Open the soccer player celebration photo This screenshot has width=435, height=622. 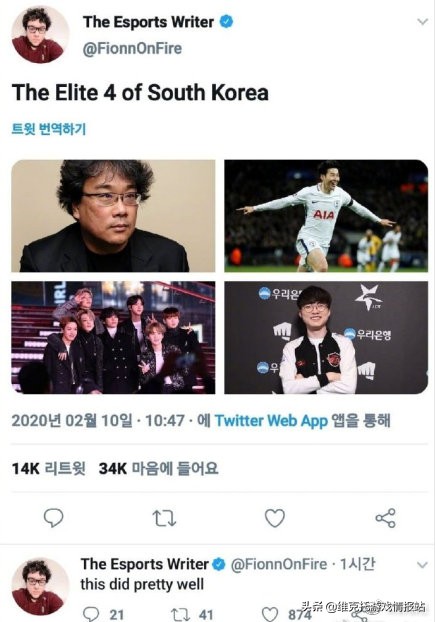coord(326,216)
